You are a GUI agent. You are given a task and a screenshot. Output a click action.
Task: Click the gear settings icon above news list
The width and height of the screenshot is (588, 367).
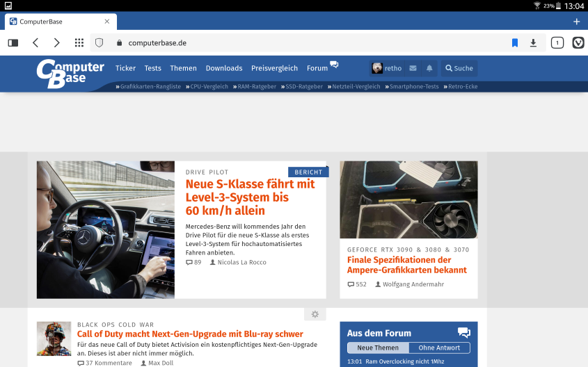pyautogui.click(x=315, y=314)
